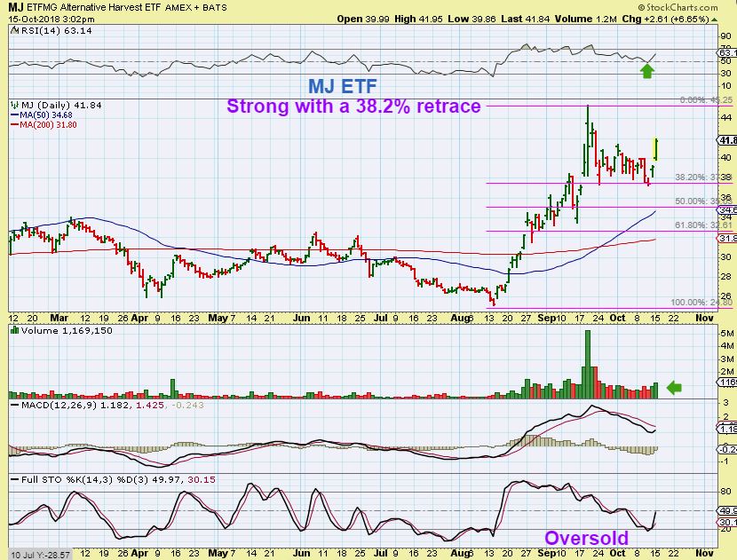Click the green Chg up-triangle icon

[x=715, y=20]
